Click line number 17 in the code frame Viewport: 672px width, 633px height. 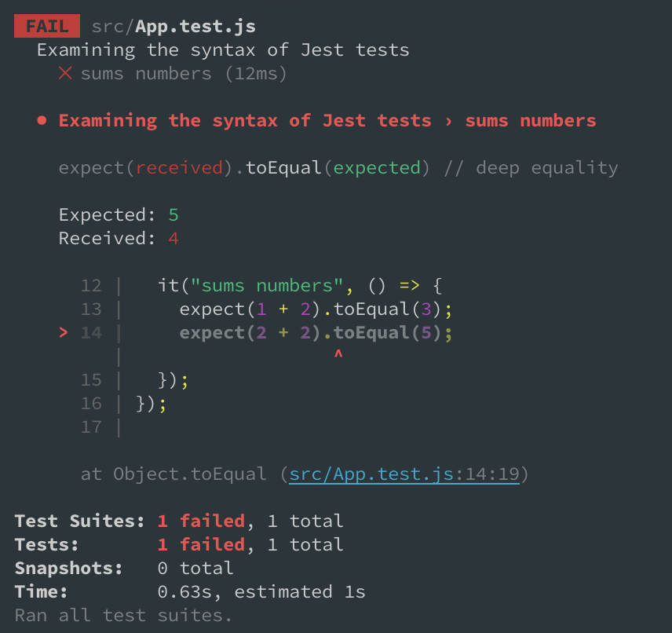point(91,427)
